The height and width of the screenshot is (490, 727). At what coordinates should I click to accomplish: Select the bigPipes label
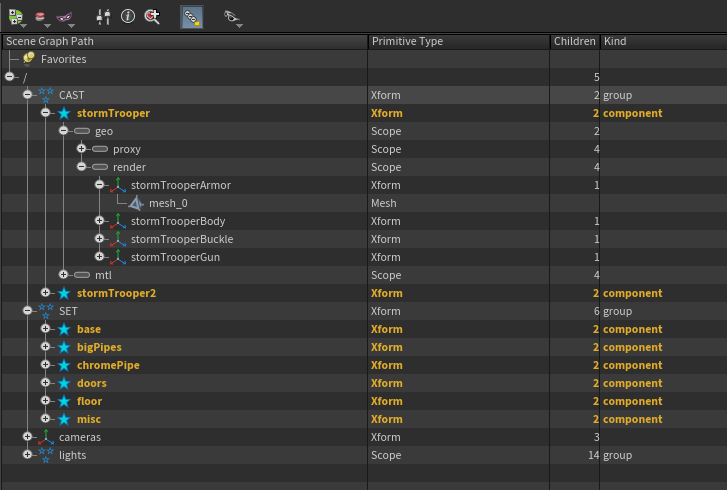[99, 347]
